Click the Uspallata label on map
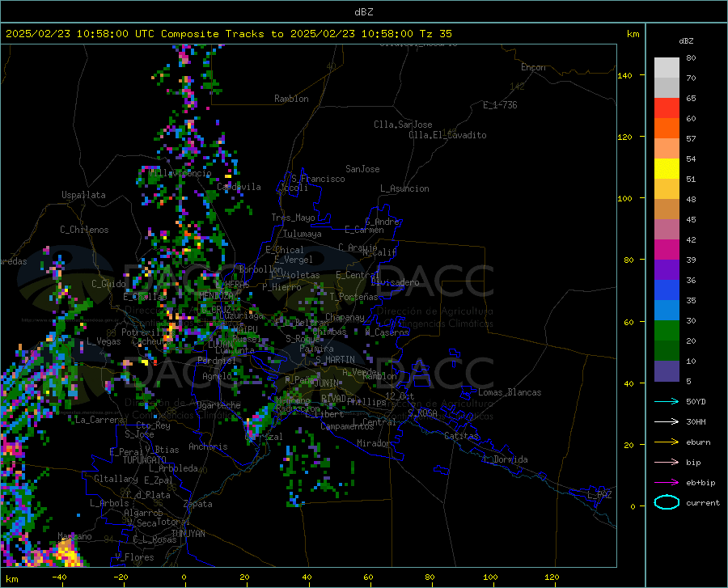This screenshot has width=728, height=588. [x=83, y=195]
